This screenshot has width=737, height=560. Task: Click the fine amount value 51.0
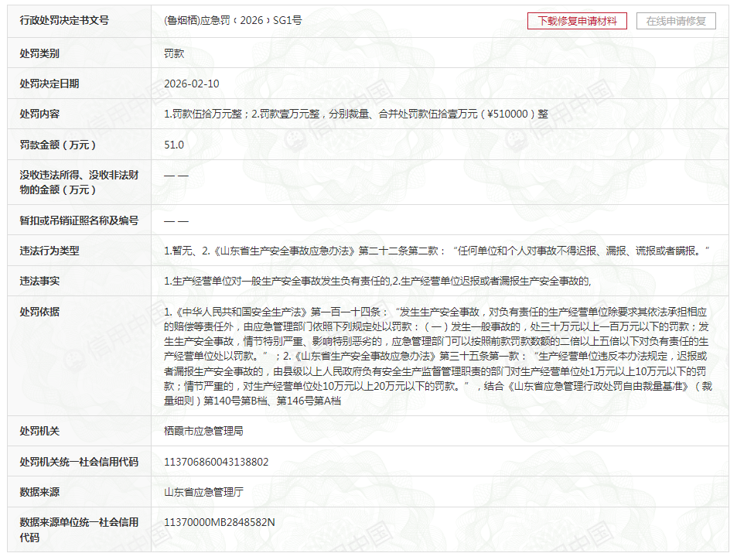point(174,145)
